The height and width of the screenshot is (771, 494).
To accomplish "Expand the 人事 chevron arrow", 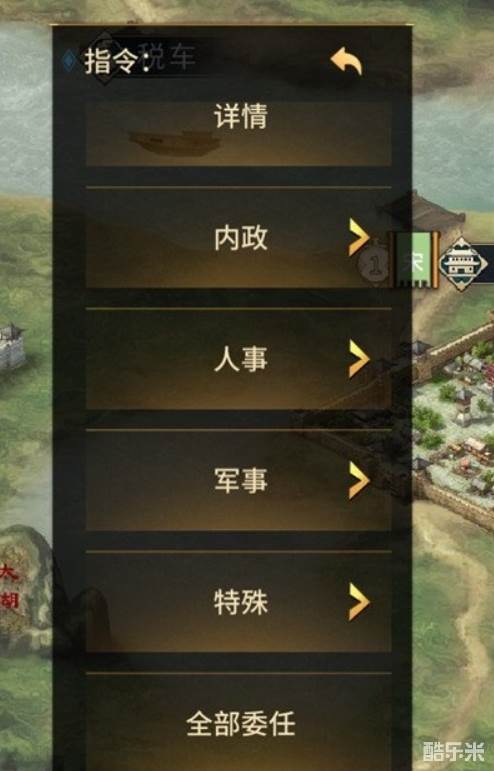I will 359,359.
